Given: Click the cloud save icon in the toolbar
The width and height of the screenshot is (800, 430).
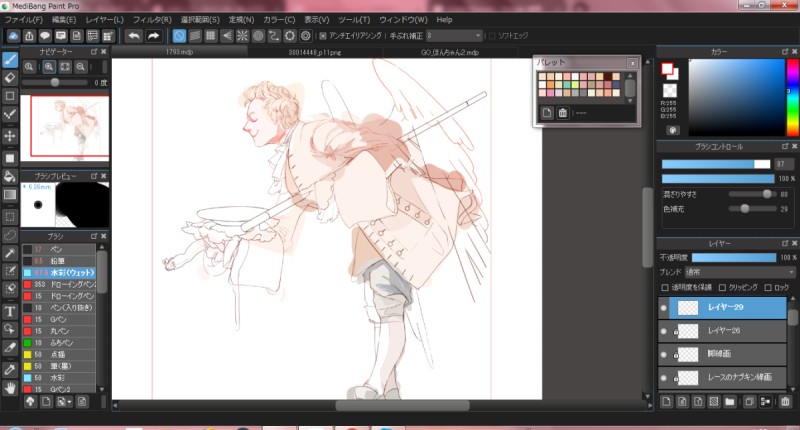Looking at the screenshot, I should pyautogui.click(x=13, y=36).
